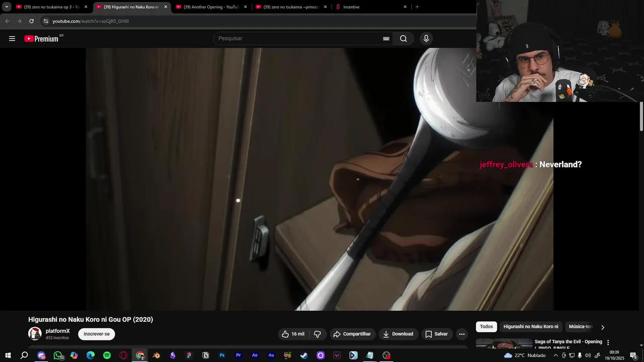Subscribe using the Inscrever-se button

97,334
